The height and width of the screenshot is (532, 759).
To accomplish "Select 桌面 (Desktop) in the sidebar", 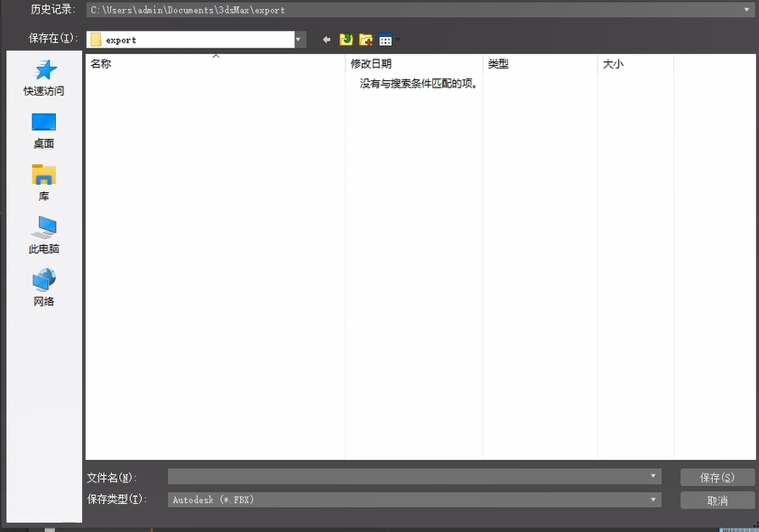I will [43, 130].
